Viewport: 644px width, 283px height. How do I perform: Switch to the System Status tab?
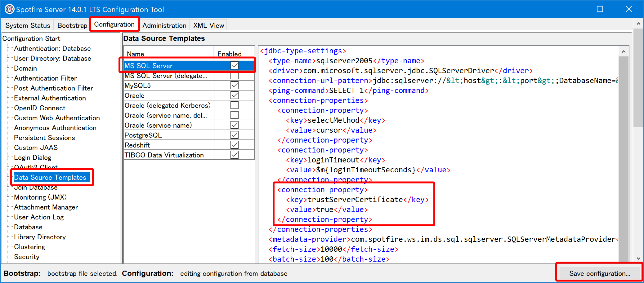coord(27,25)
